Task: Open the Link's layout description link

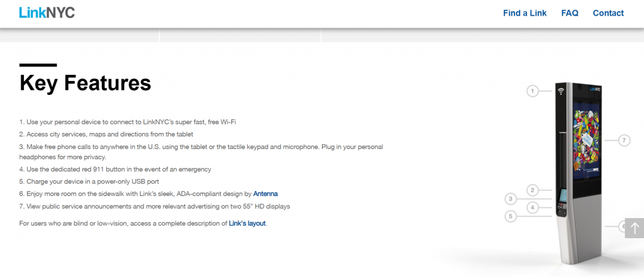Action: (247, 223)
